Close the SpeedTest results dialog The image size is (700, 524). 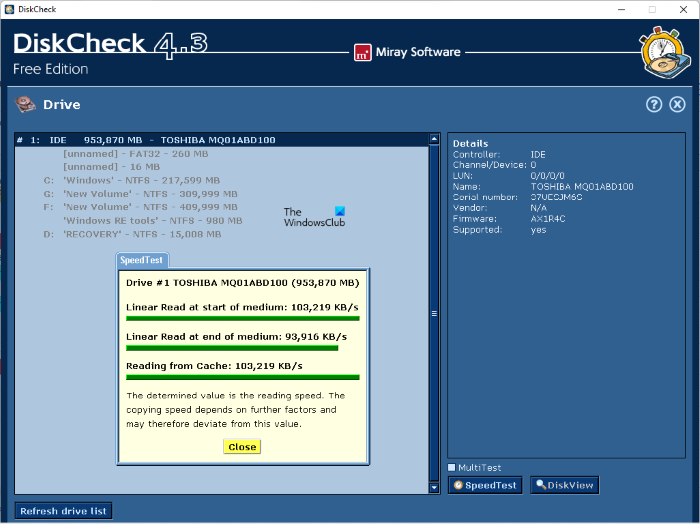coord(242,447)
